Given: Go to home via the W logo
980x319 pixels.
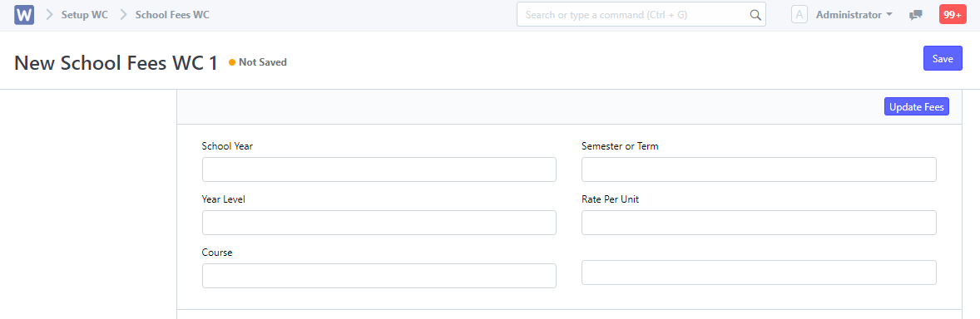Looking at the screenshot, I should [24, 15].
